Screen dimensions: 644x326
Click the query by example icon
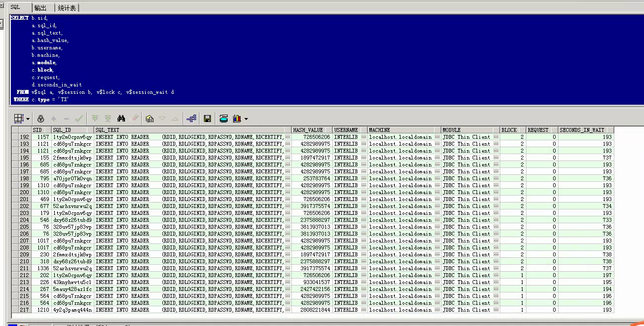tap(150, 119)
